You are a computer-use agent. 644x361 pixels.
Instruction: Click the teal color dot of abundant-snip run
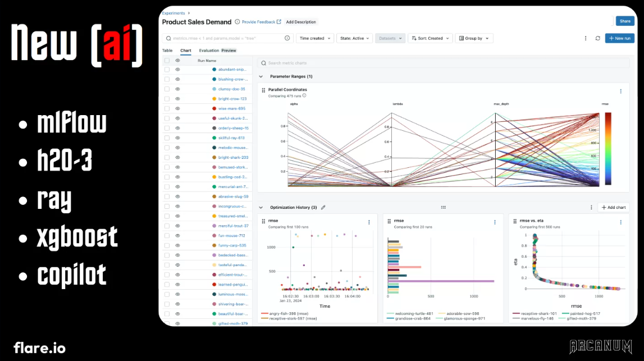click(x=214, y=70)
